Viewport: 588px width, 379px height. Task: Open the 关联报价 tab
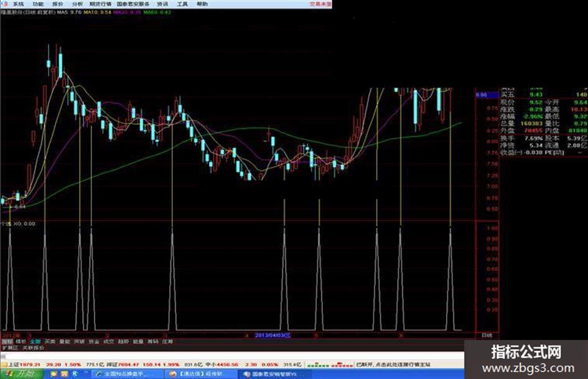click(33, 348)
